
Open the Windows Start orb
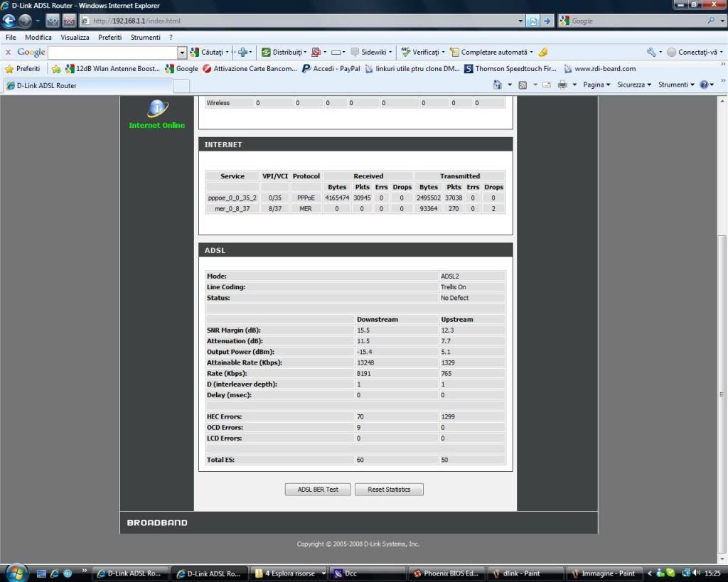coord(15,572)
